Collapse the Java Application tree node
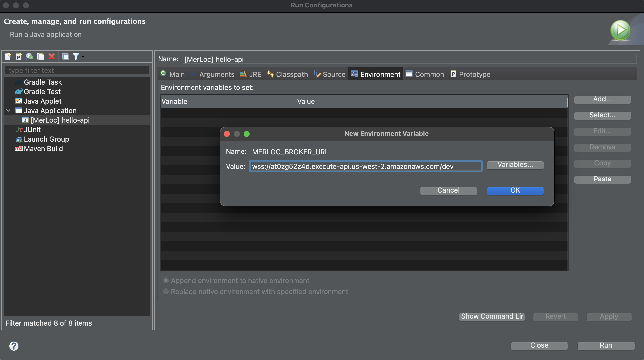This screenshot has width=644, height=360. 8,110
